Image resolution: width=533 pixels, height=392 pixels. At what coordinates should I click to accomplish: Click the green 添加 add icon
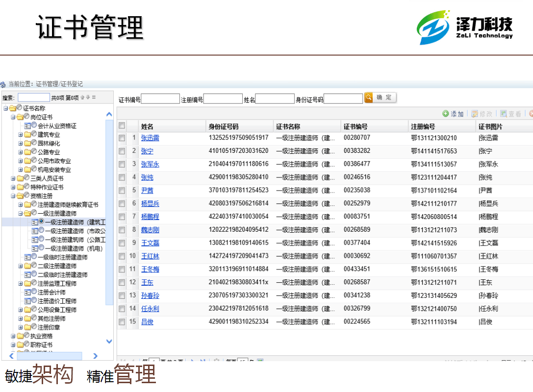click(446, 114)
